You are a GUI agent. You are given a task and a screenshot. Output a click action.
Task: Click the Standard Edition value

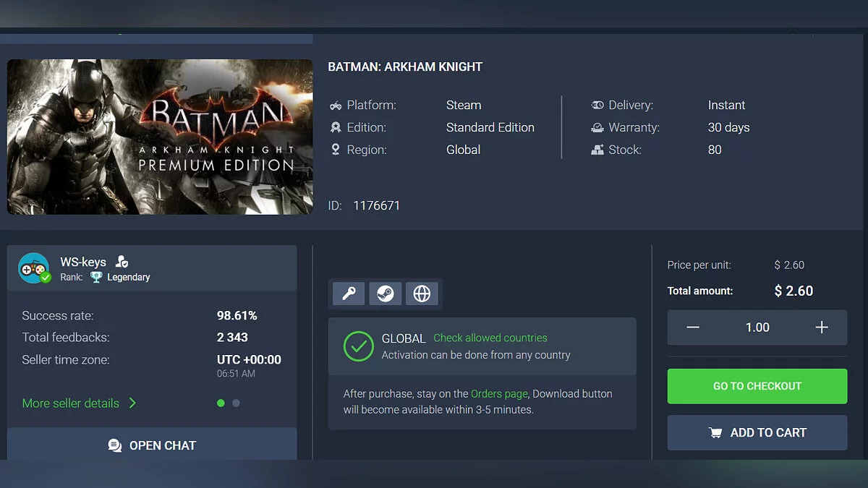click(x=490, y=127)
